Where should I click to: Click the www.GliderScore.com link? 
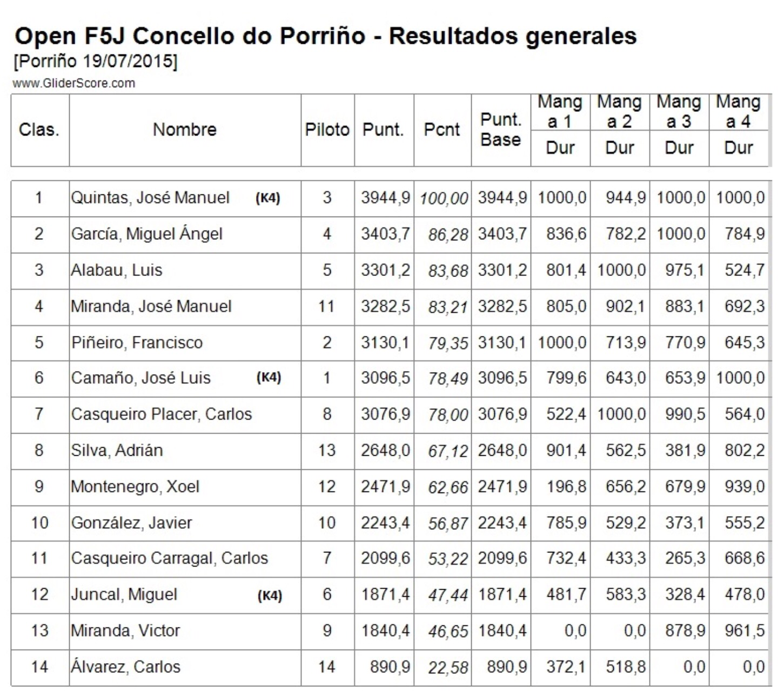point(73,83)
